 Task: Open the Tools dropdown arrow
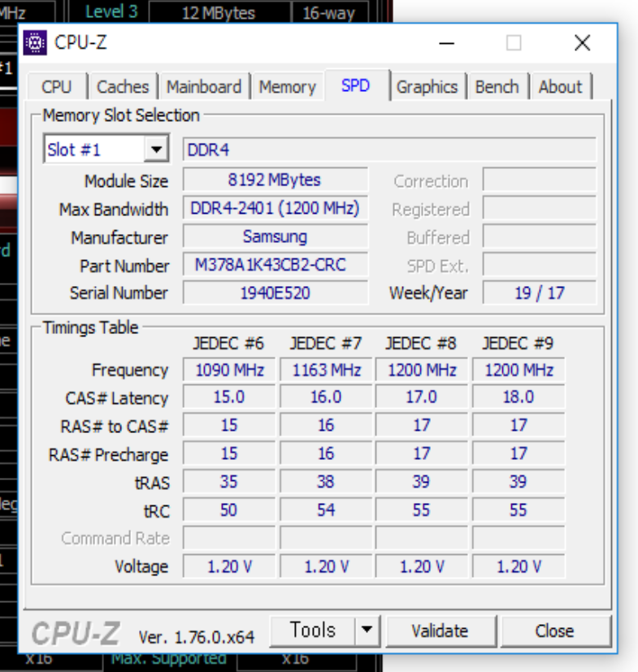367,630
